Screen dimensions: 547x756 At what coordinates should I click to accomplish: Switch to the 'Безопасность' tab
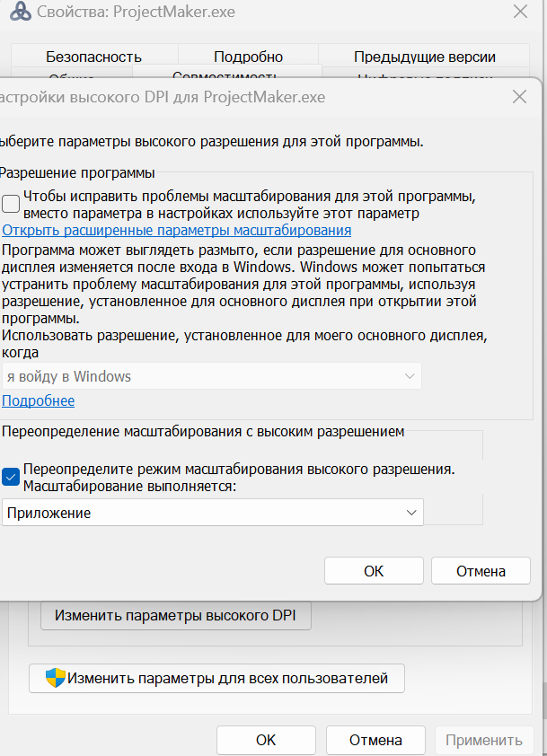93,57
